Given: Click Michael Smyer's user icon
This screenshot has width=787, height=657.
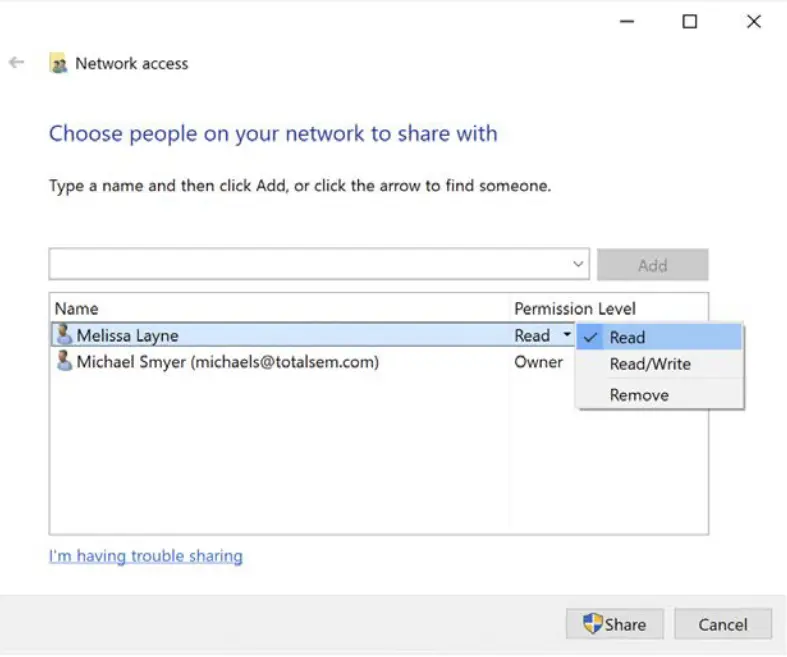Looking at the screenshot, I should (x=64, y=362).
